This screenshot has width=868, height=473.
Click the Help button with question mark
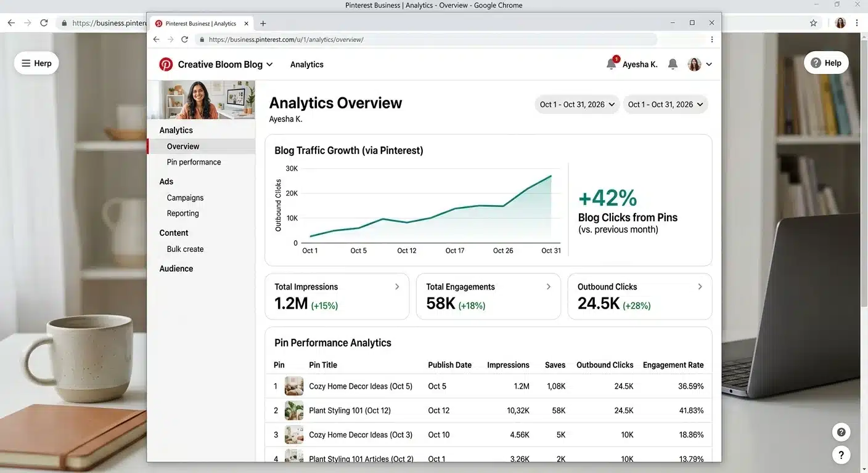(x=826, y=63)
